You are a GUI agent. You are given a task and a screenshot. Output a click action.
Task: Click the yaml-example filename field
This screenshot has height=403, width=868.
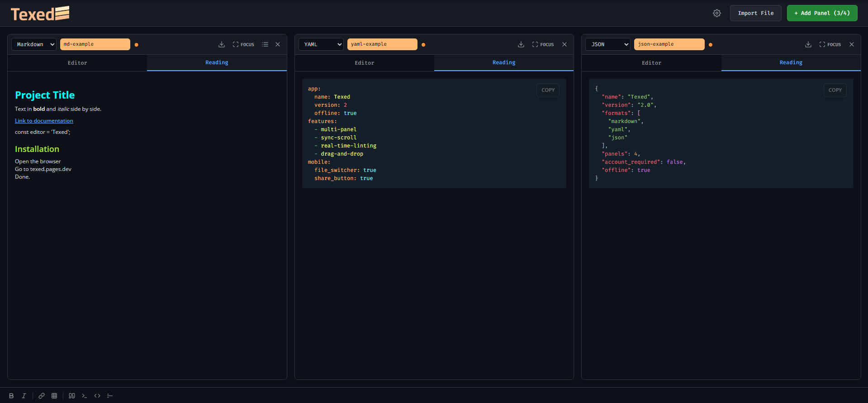click(382, 44)
